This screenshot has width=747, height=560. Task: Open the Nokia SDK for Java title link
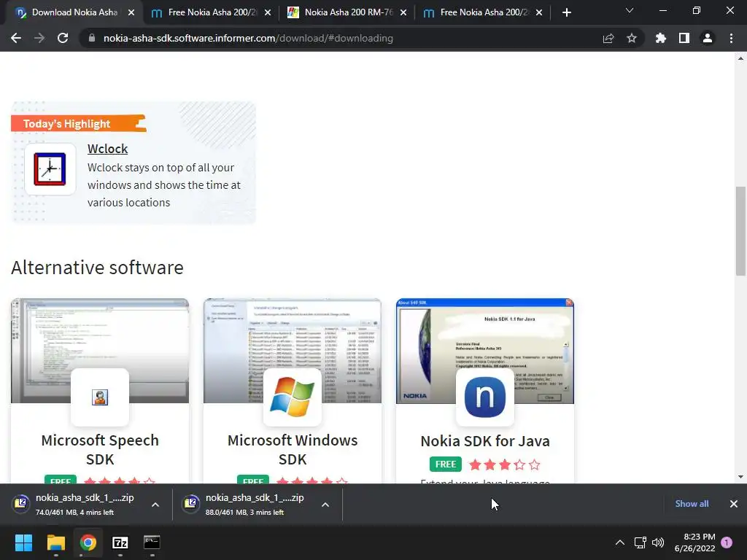pos(484,441)
